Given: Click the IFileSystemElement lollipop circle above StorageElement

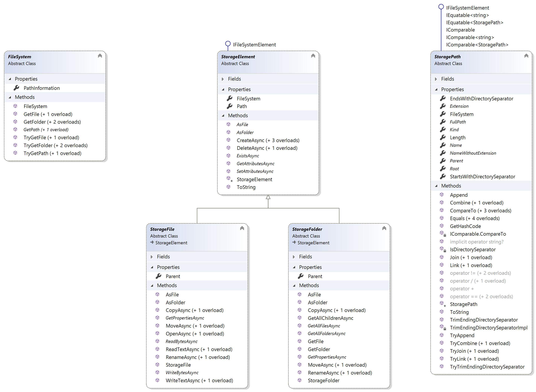Looking at the screenshot, I should coord(228,44).
